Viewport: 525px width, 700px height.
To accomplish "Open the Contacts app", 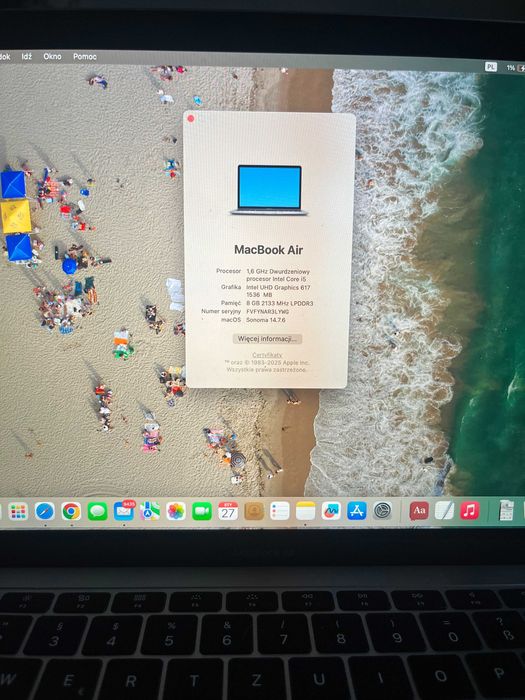I will 254,511.
